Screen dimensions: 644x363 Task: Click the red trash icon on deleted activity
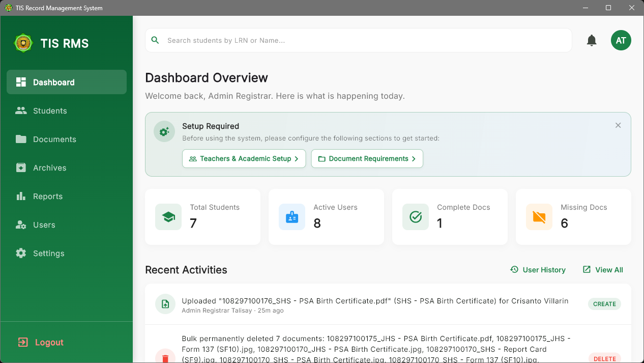pos(165,358)
